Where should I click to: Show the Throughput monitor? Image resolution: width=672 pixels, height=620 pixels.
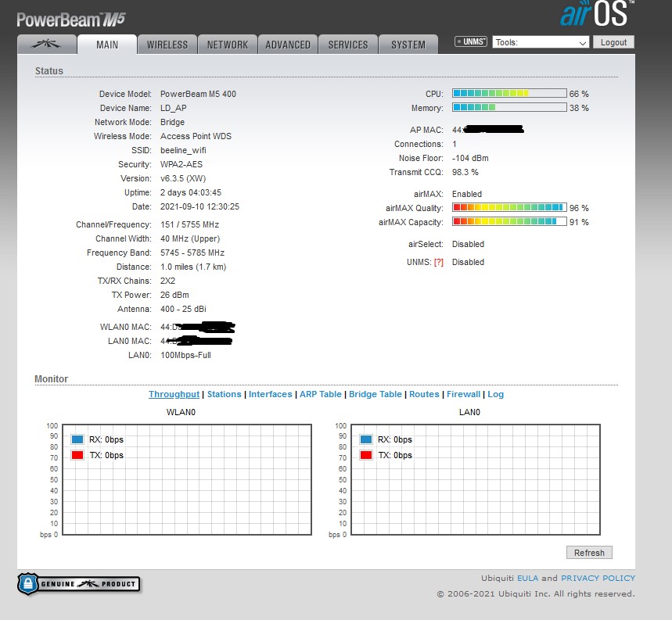click(174, 394)
